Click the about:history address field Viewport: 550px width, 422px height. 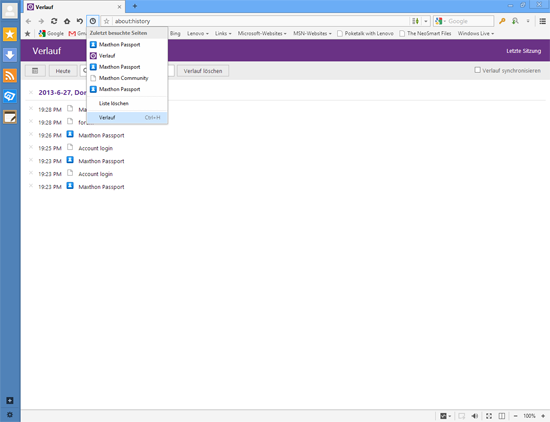pyautogui.click(x=261, y=21)
